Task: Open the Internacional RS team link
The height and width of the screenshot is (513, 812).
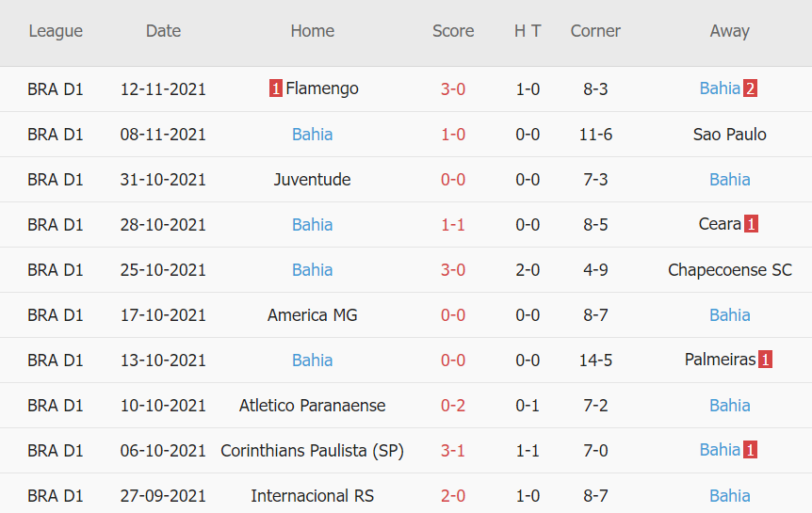Action: click(x=312, y=495)
